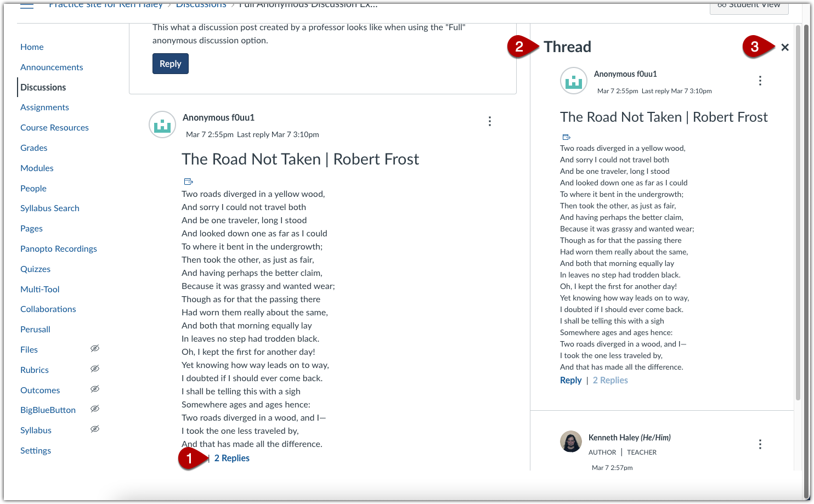The image size is (814, 504).
Task: Click the document icon under the poem title
Action: [188, 181]
